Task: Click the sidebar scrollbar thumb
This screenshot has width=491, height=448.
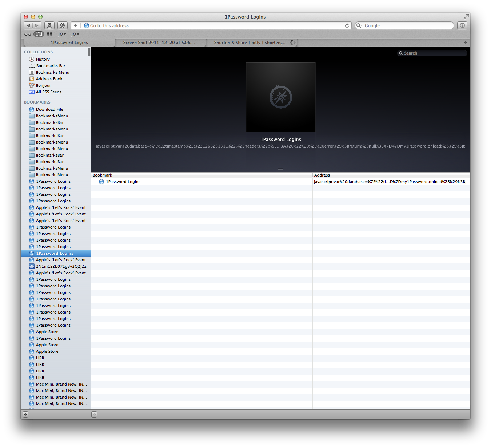Action: (89, 52)
